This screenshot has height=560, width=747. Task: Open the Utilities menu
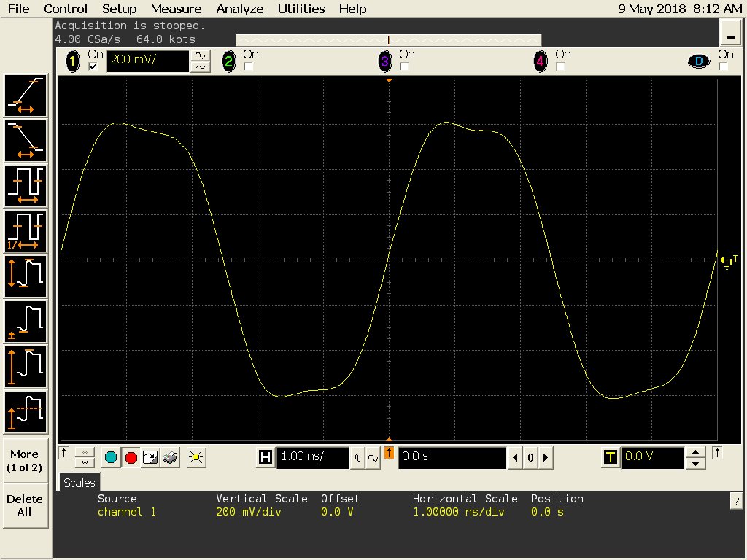tap(301, 9)
